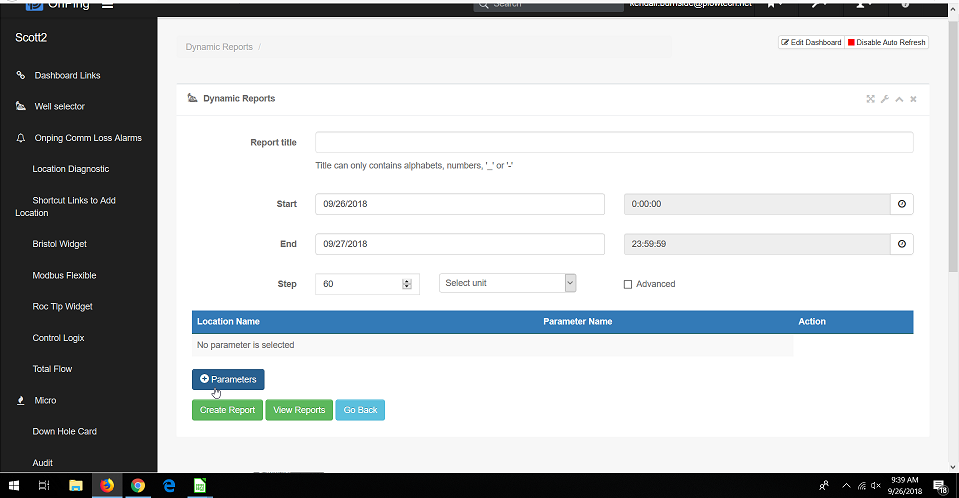Open Firefox from the taskbar

pos(106,486)
